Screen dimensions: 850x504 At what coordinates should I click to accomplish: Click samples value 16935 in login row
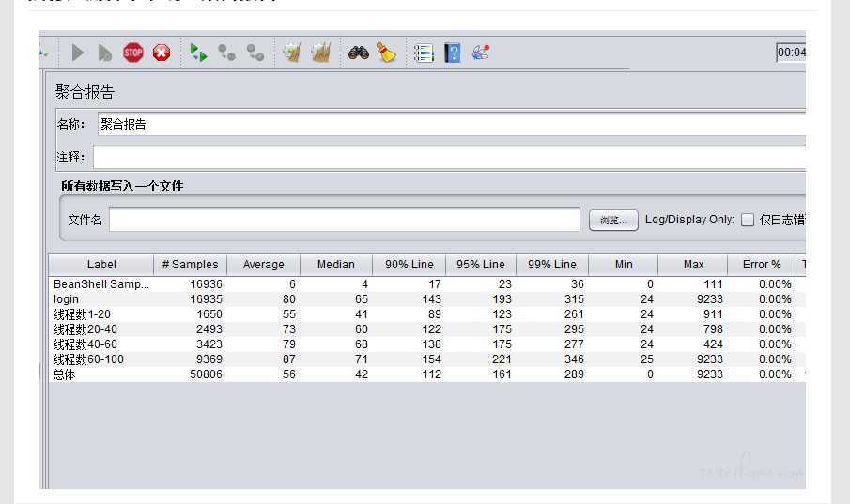click(x=206, y=299)
